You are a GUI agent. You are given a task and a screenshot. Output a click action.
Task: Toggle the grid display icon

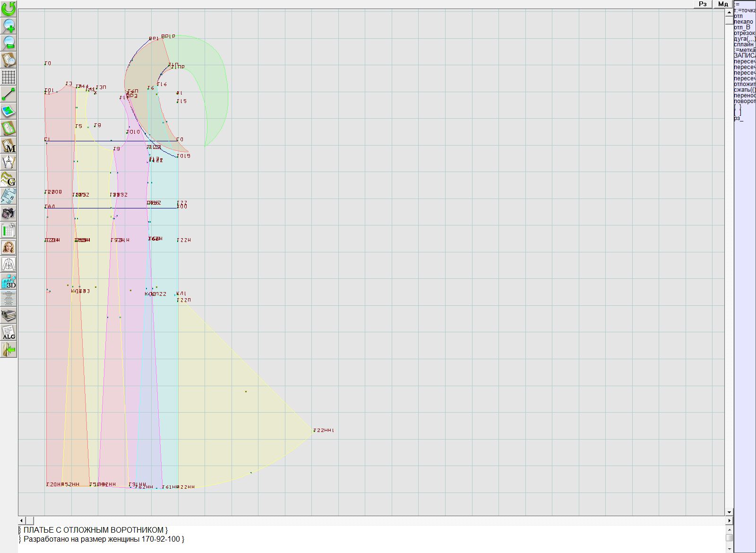[x=9, y=77]
